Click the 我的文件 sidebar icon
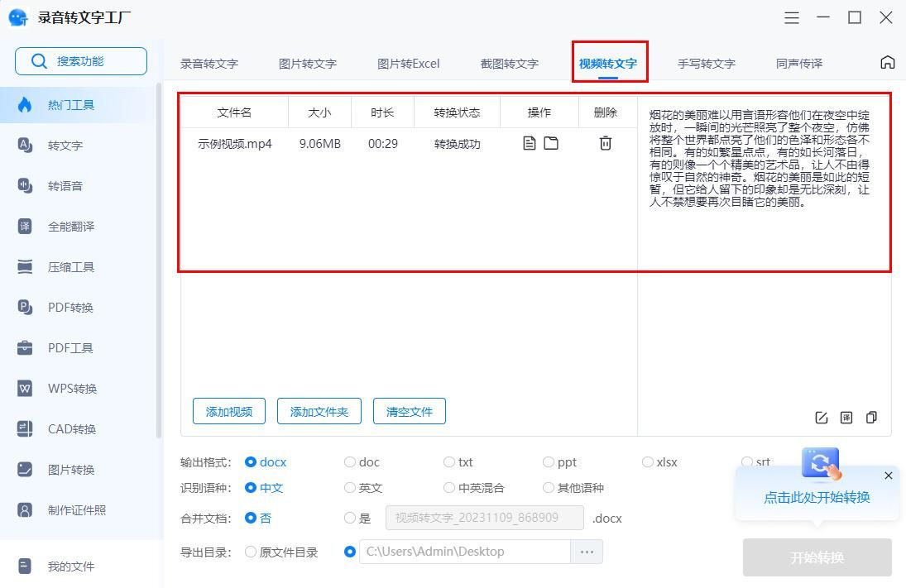The height and width of the screenshot is (588, 906). (25, 566)
